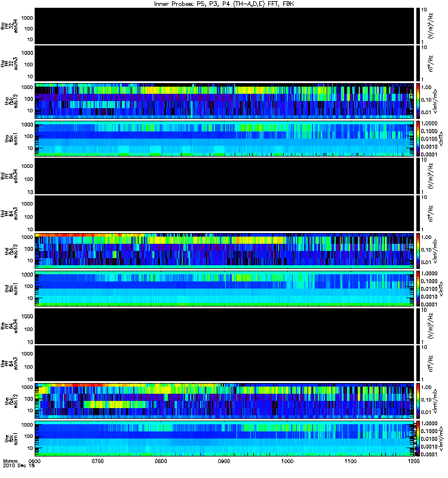448x478 pixels.
Task: Click the color bar beside thd fbk scm1
Action: 418,289
